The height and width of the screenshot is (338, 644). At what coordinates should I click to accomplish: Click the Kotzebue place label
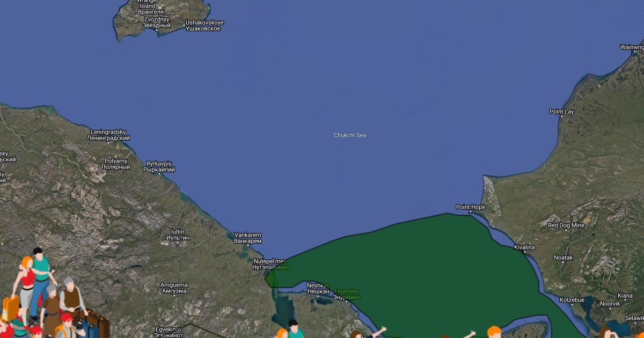pos(572,300)
